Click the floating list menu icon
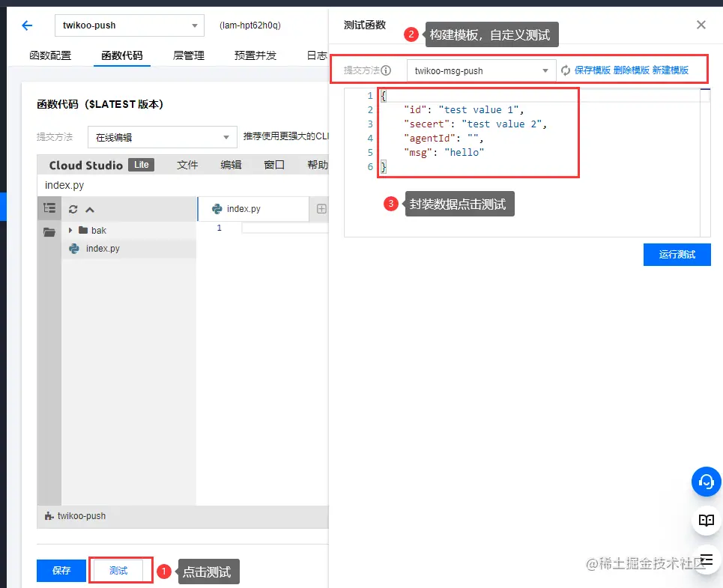This screenshot has height=588, width=723. pos(706,560)
